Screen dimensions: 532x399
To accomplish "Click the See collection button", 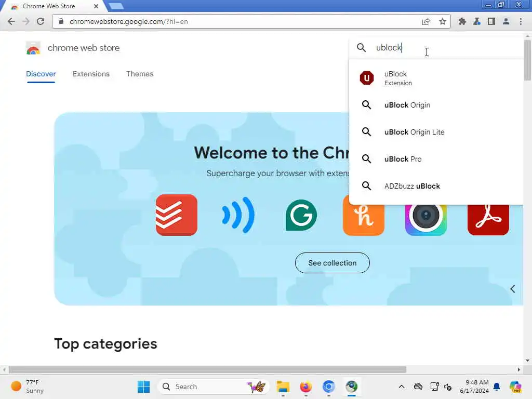I will (332, 263).
